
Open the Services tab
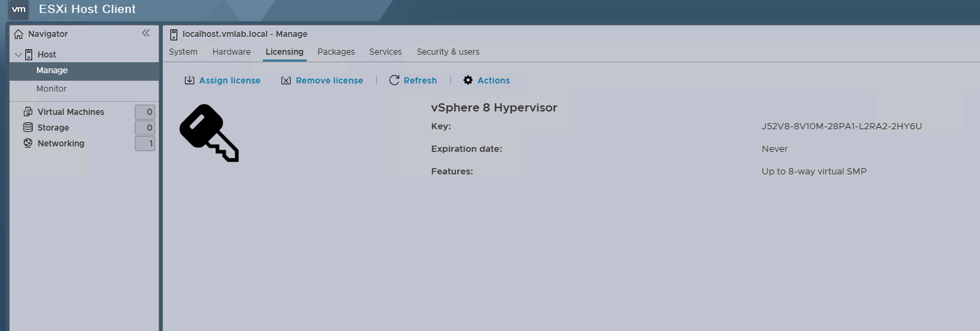tap(385, 52)
